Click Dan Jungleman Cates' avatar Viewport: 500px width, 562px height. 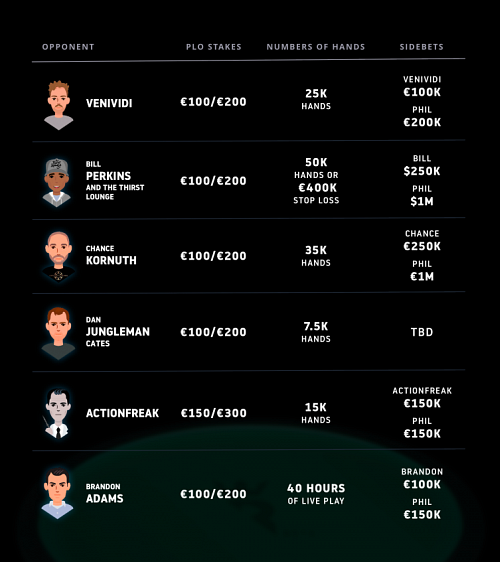click(x=58, y=333)
